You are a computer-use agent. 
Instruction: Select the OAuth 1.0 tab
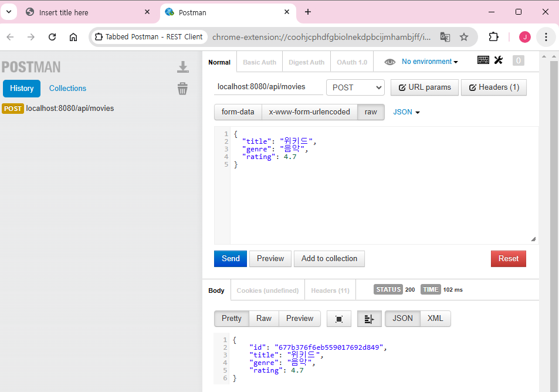coord(352,62)
